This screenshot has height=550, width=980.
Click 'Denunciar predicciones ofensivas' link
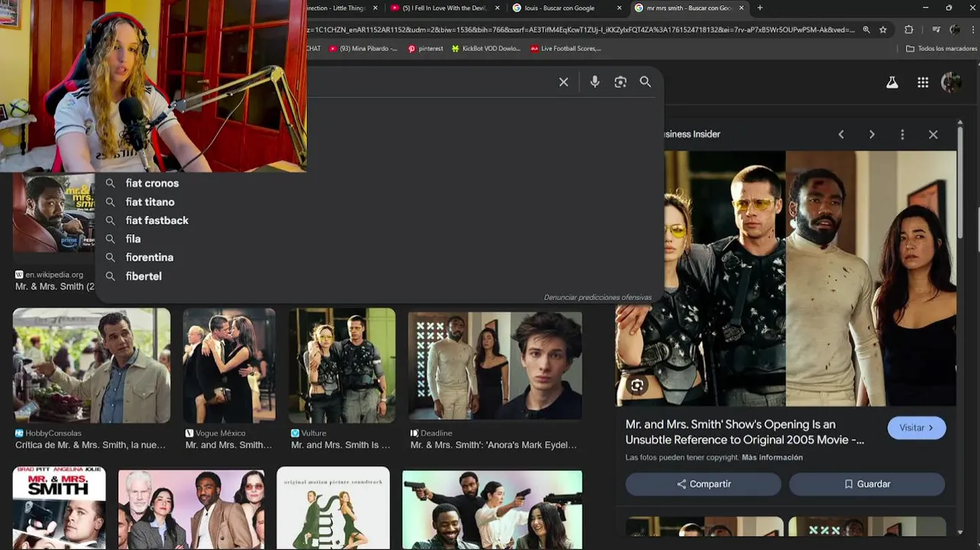click(597, 297)
